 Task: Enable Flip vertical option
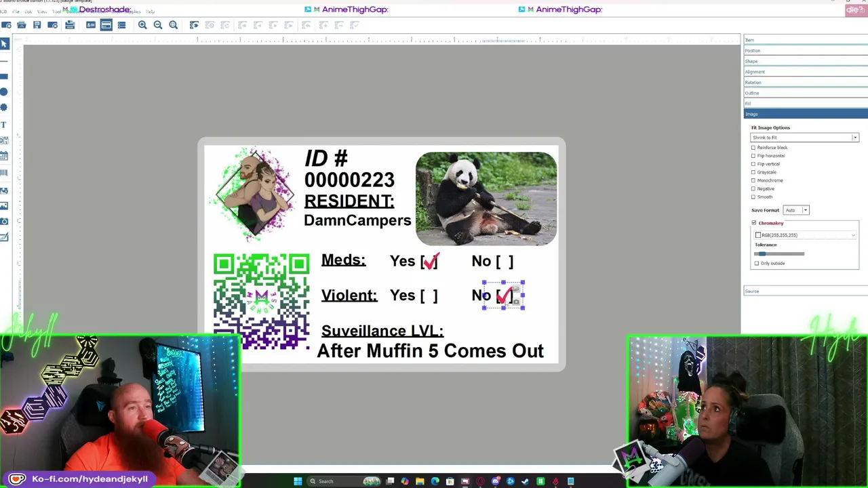pos(753,164)
